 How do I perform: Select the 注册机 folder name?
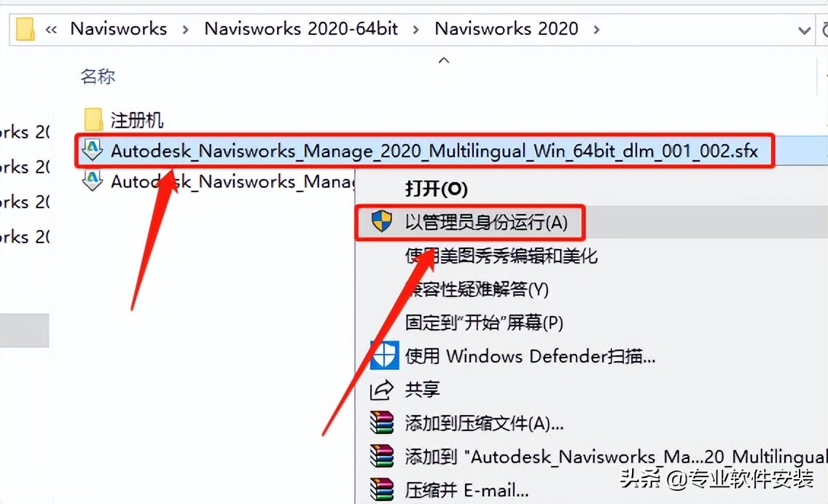click(x=137, y=120)
